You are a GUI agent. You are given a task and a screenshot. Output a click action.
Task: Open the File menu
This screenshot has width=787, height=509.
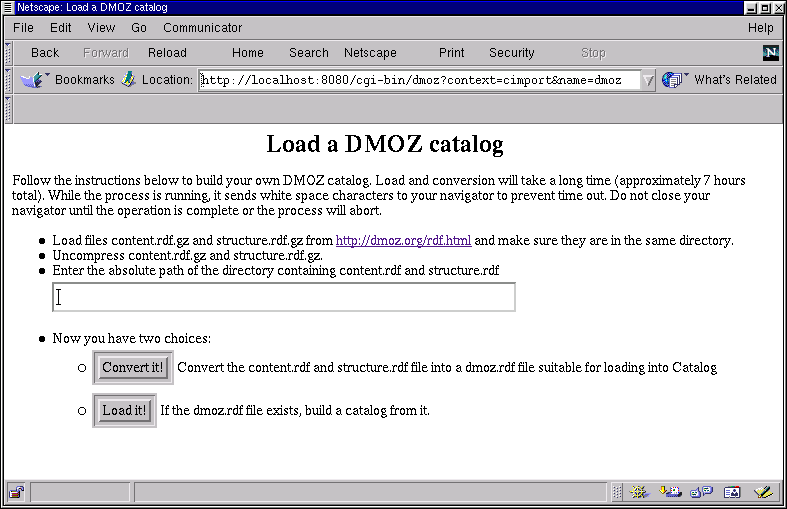tap(23, 28)
